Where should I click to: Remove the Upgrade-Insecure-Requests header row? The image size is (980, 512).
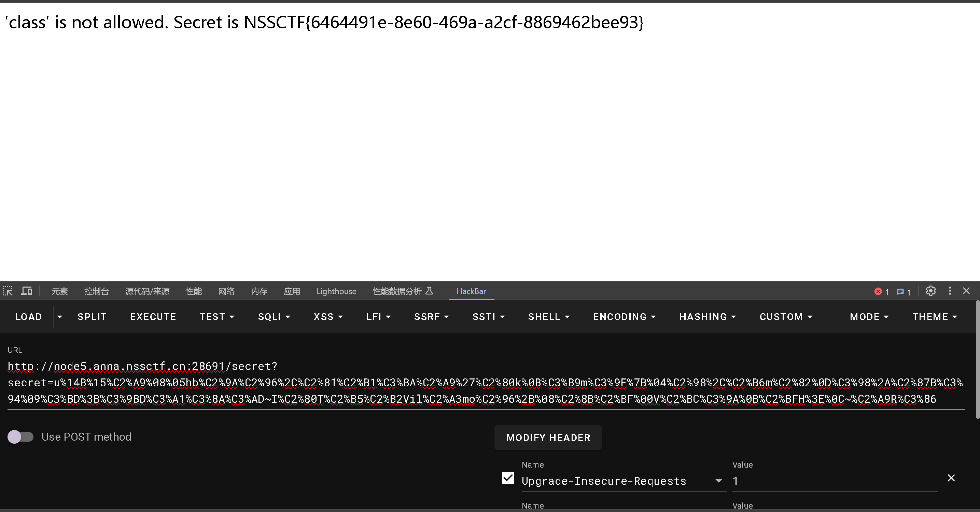(x=951, y=478)
